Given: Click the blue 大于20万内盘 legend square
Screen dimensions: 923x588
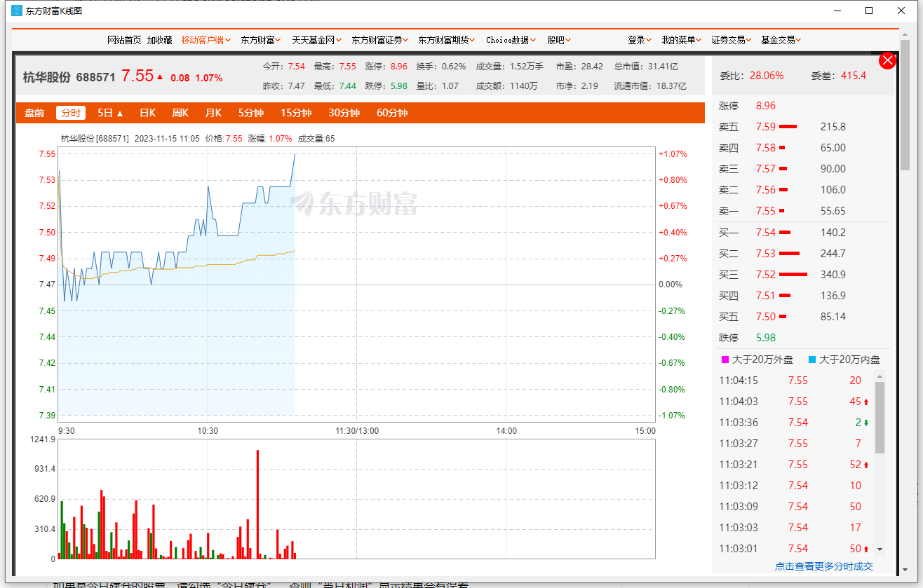Looking at the screenshot, I should point(812,360).
